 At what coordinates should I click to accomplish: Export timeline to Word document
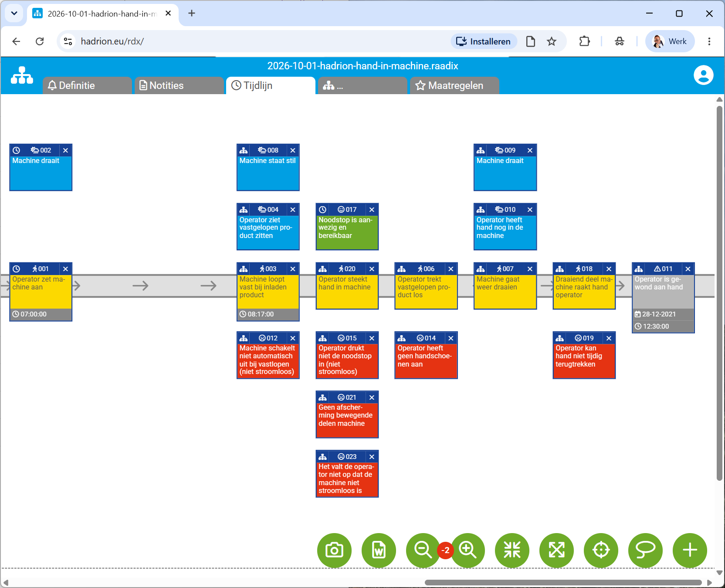379,551
